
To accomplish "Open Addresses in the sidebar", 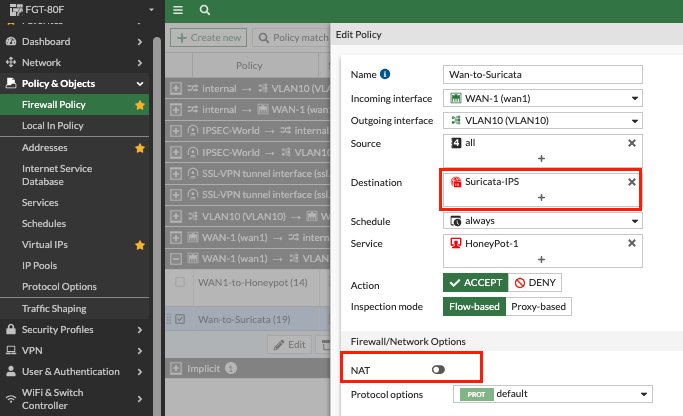I will (45, 147).
